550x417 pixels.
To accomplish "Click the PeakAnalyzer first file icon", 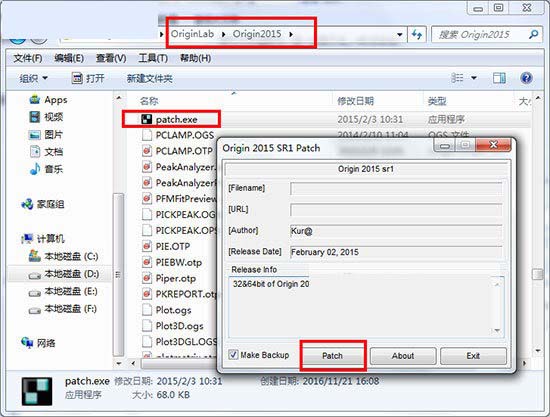I will pyautogui.click(x=147, y=167).
